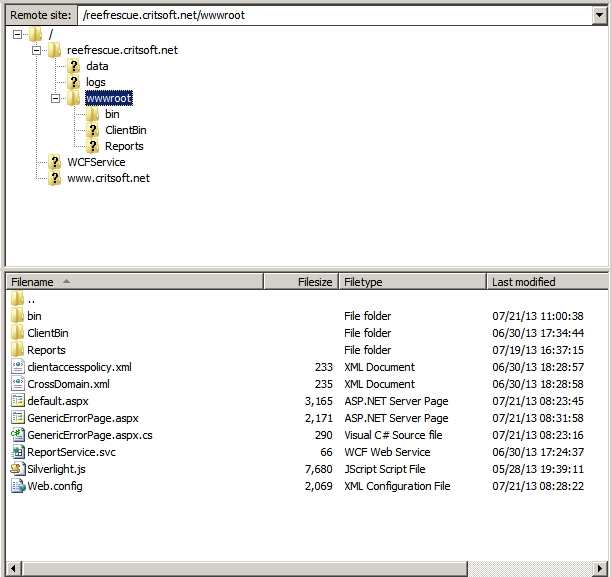Click the GenericErrorPage.aspx file icon
Image resolution: width=612 pixels, height=577 pixels.
[x=18, y=418]
